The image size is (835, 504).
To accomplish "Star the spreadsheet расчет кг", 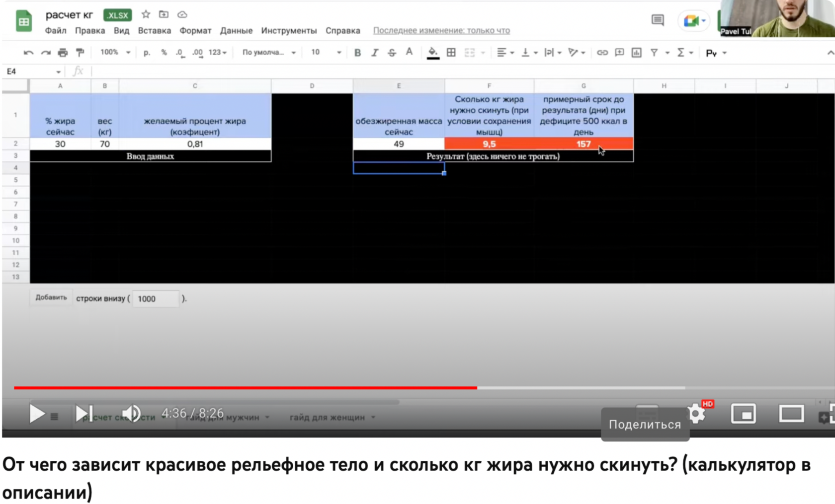I will [146, 14].
